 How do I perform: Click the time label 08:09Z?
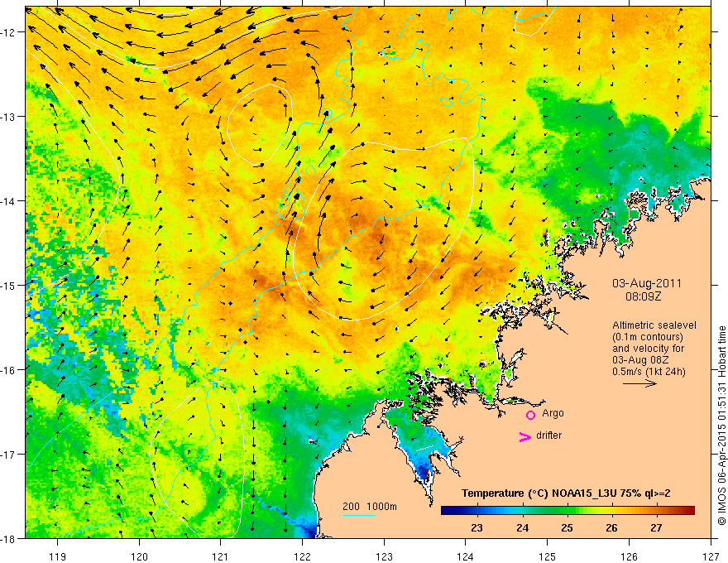click(643, 296)
